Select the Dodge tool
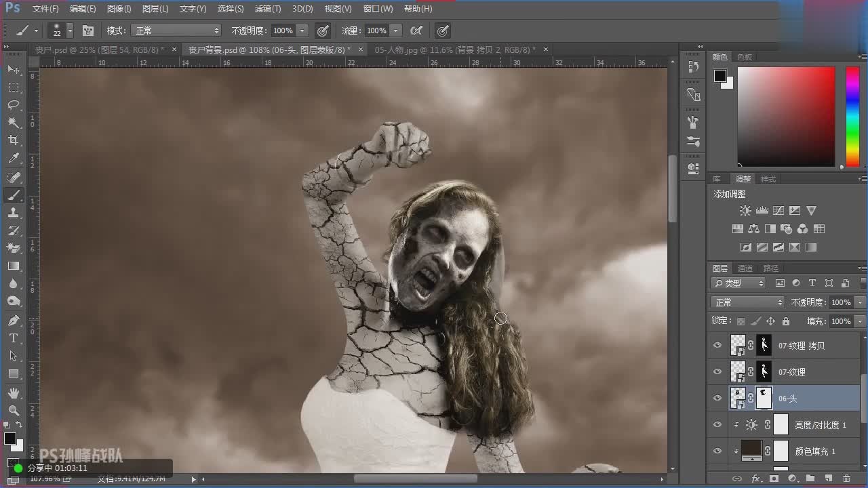The width and height of the screenshot is (868, 488). tap(14, 301)
